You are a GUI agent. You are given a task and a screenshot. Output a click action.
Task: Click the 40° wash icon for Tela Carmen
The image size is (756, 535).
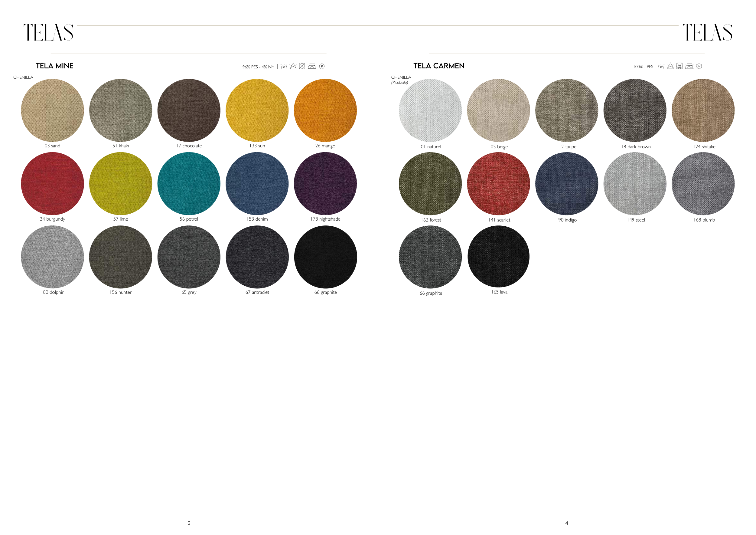pyautogui.click(x=661, y=67)
